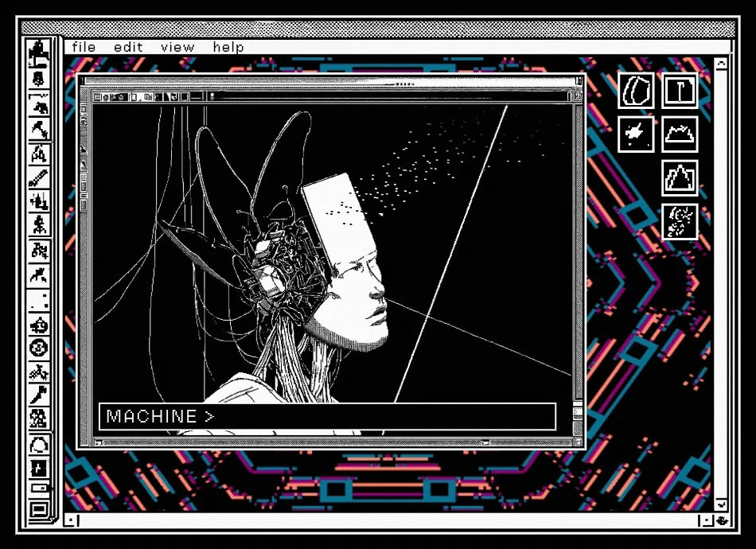Open the mountain peak desktop icon
Image resolution: width=756 pixels, height=549 pixels.
(x=680, y=178)
